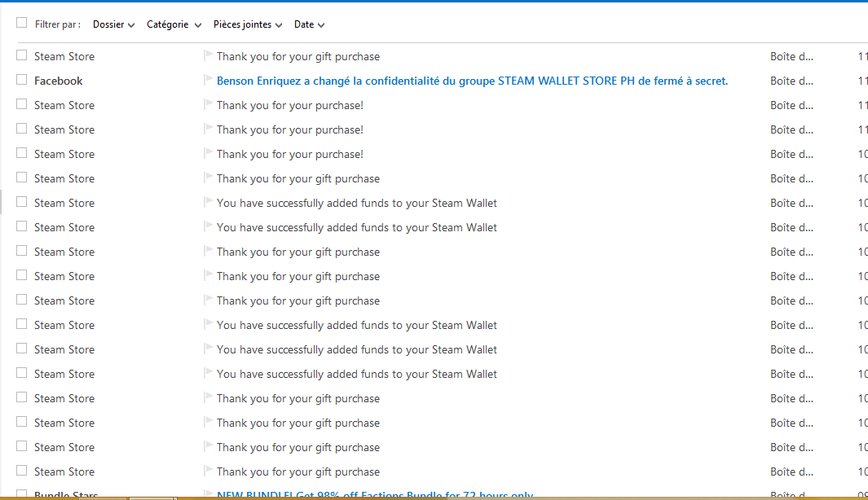Select checkbox of gift purchase email above Bundle Stars
Image resolution: width=868 pixels, height=500 pixels.
(21, 471)
